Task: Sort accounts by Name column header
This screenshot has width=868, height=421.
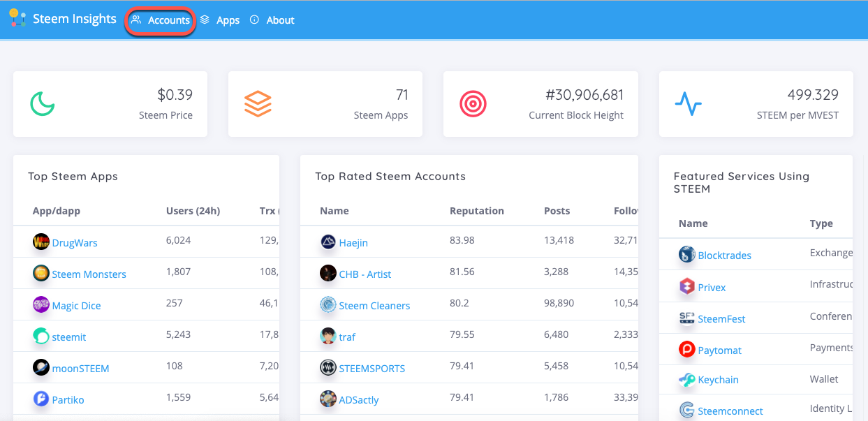Action: (334, 211)
